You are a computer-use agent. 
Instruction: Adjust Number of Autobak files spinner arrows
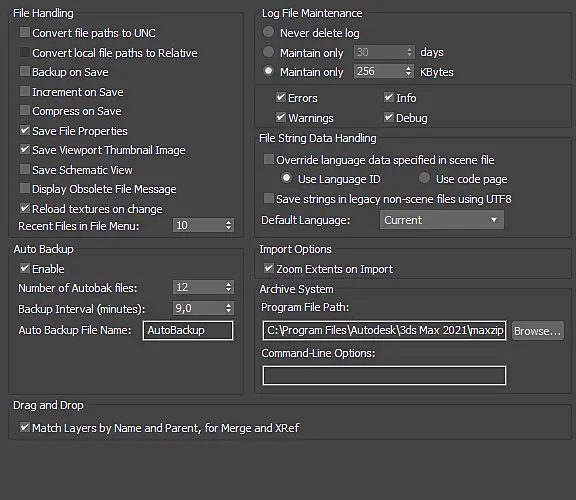228,287
